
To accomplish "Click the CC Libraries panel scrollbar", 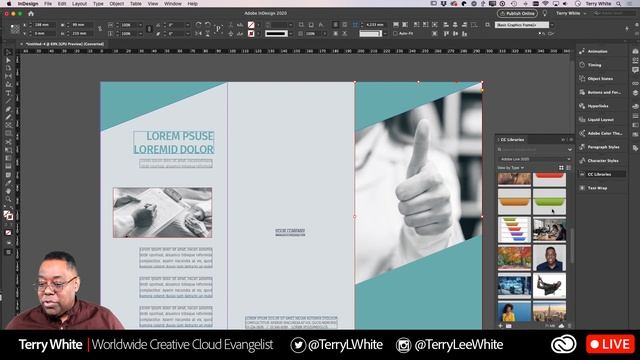I will click(x=572, y=246).
